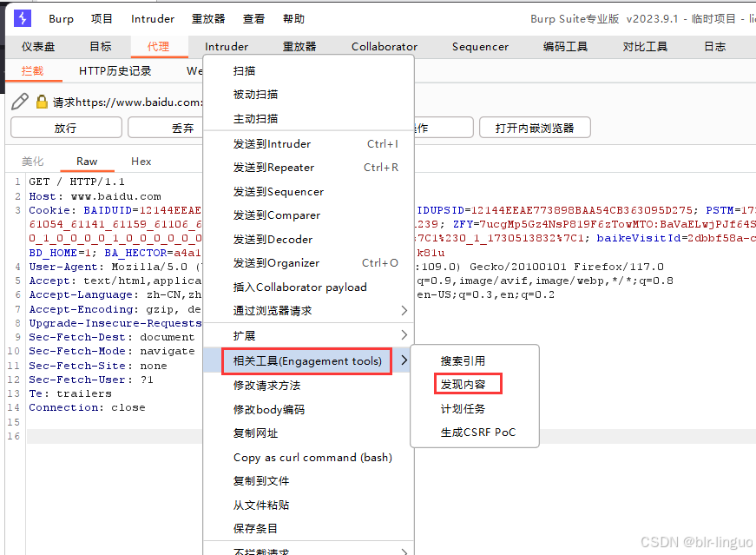Choose 主动扫描 from the context menu

pyautogui.click(x=309, y=119)
